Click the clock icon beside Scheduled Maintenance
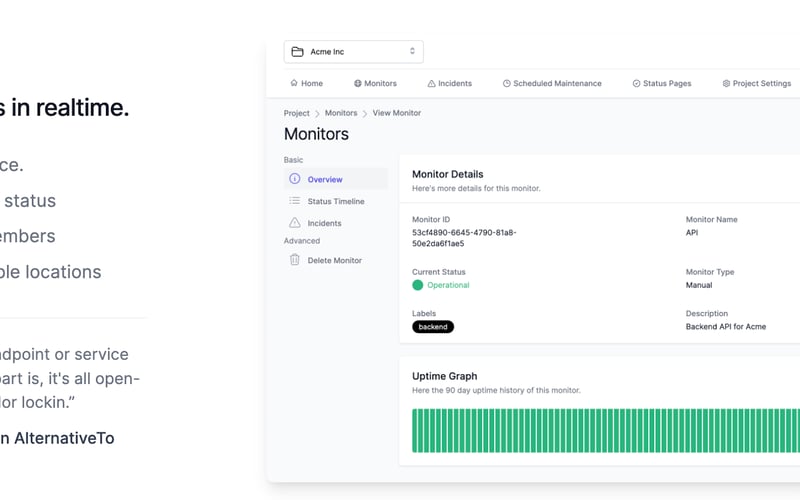Image resolution: width=800 pixels, height=500 pixels. 507,83
